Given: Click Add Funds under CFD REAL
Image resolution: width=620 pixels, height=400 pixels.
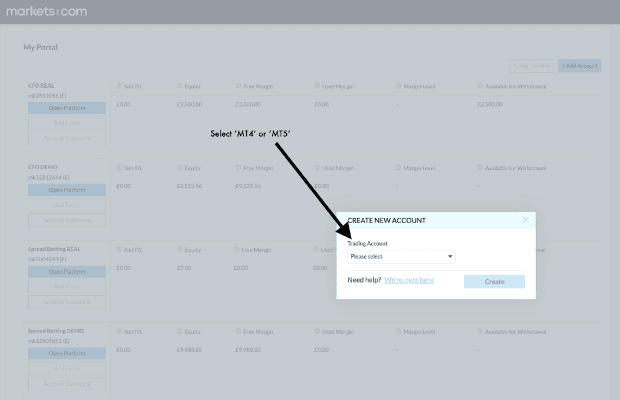Looking at the screenshot, I should click(67, 122).
